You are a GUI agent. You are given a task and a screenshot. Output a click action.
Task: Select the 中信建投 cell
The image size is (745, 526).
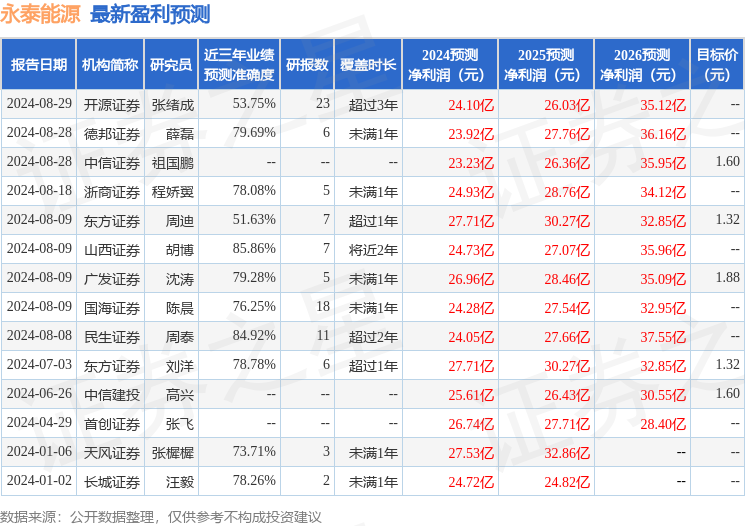[112, 394]
